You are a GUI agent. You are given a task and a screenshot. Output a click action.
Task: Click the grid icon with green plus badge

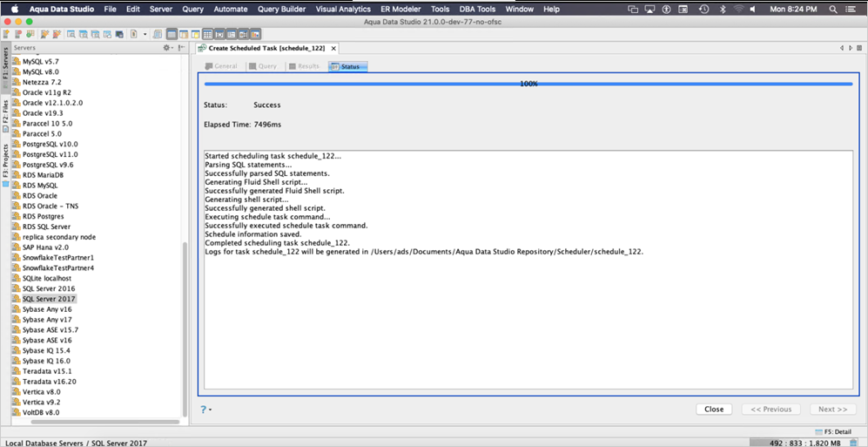pyautogui.click(x=30, y=34)
